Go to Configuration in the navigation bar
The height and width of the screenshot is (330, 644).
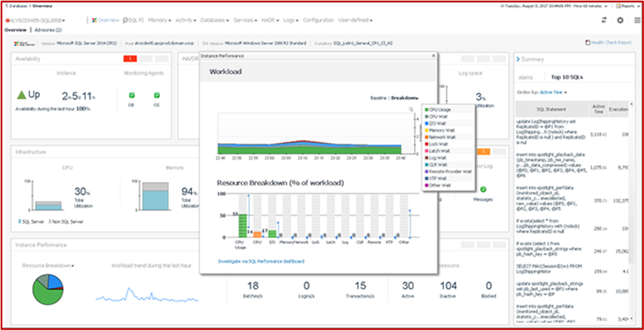(x=318, y=20)
